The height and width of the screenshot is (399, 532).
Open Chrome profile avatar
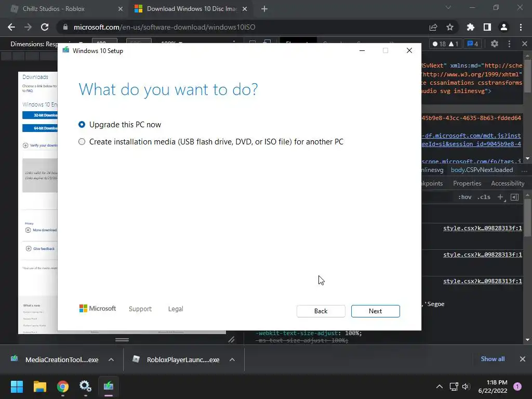tap(503, 27)
